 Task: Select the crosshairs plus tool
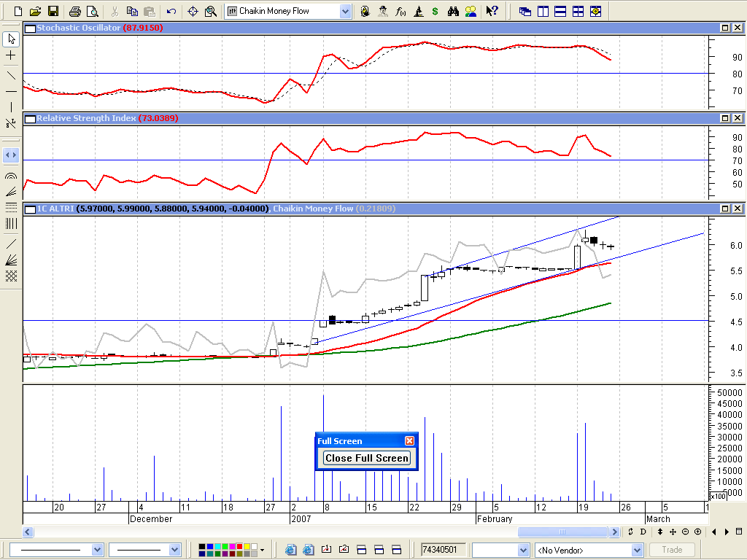pos(11,55)
